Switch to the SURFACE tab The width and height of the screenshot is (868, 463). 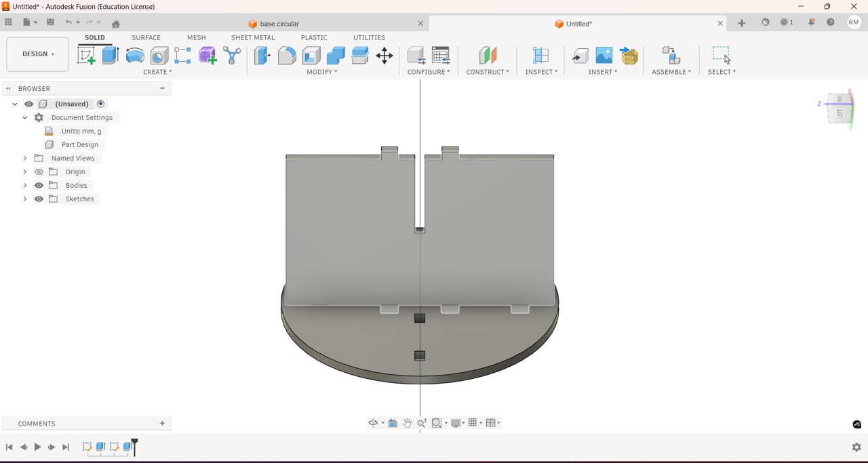(146, 38)
